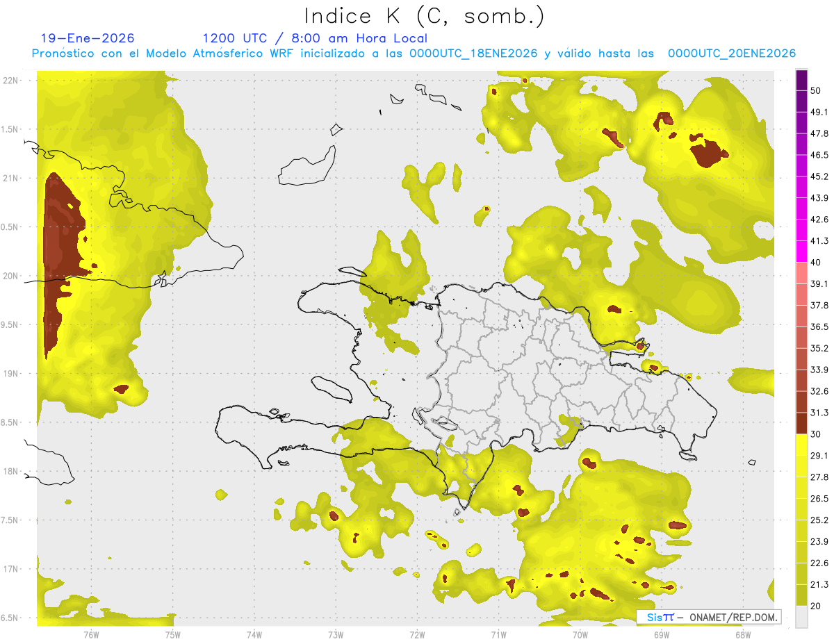
Task: Click the dark purple swatch above 50
Action: point(801,81)
